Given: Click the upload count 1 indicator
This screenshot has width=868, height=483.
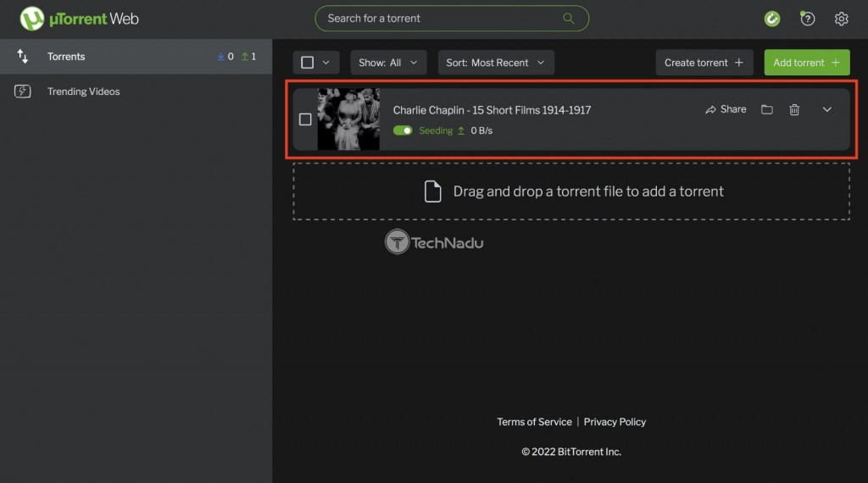Looking at the screenshot, I should (x=248, y=57).
